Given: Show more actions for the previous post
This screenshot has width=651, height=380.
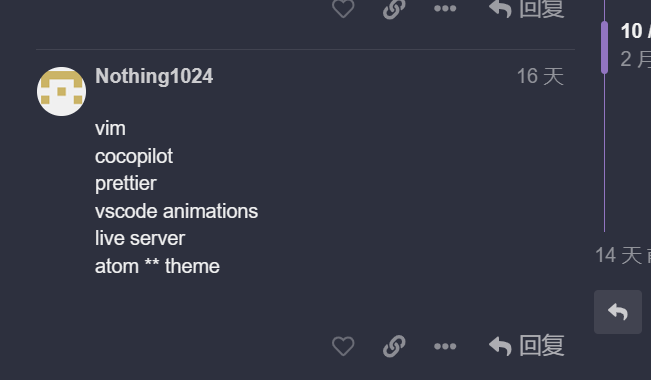Looking at the screenshot, I should tap(445, 8).
